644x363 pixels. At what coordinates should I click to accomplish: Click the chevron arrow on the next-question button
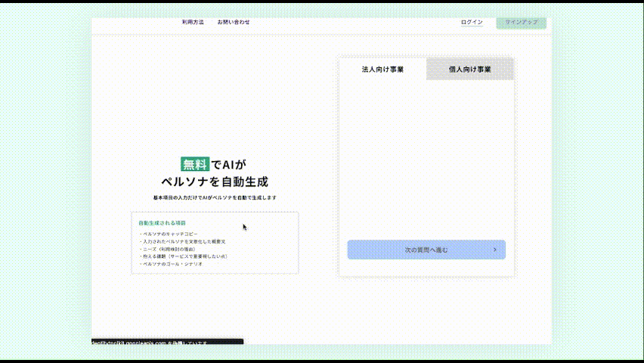click(x=494, y=249)
